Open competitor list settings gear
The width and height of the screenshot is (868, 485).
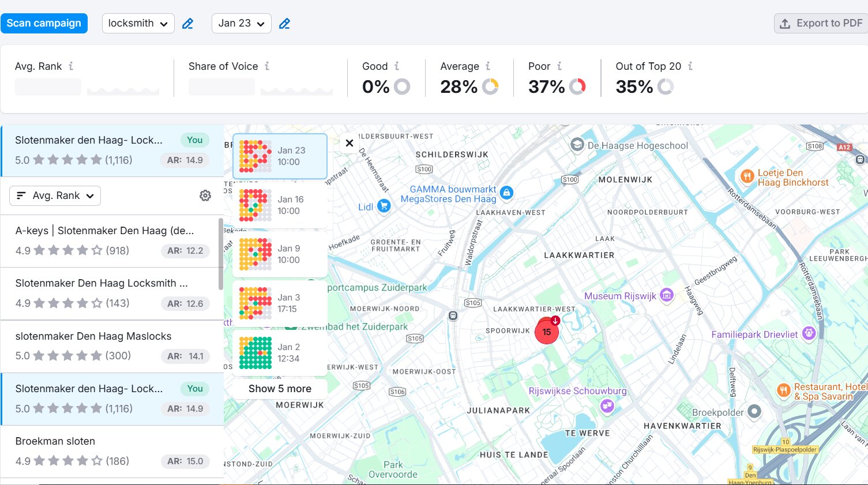[205, 196]
